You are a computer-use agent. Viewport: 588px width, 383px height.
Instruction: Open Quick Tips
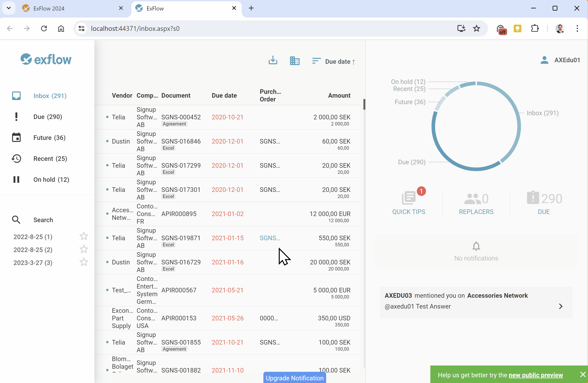409,212
